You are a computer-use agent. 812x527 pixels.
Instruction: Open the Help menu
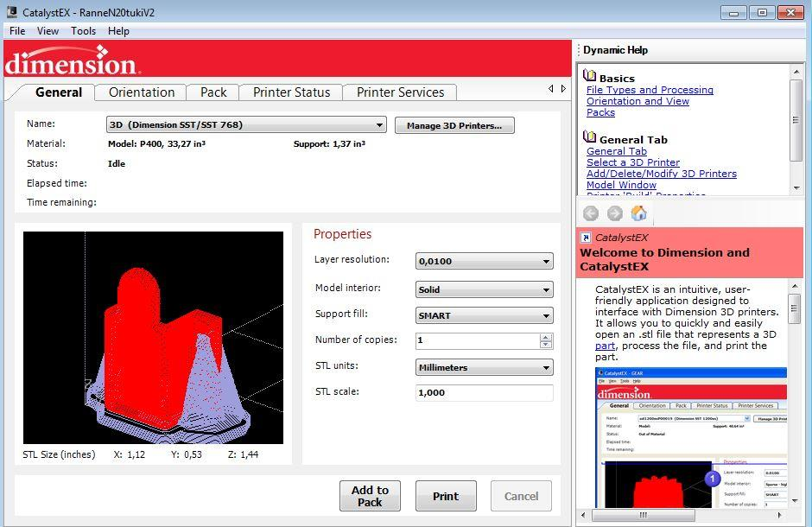point(118,31)
